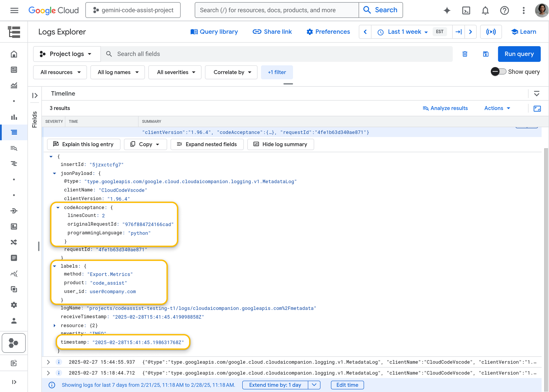Open the Copy dropdown for log entry
Image resolution: width=549 pixels, height=392 pixels.
click(145, 144)
